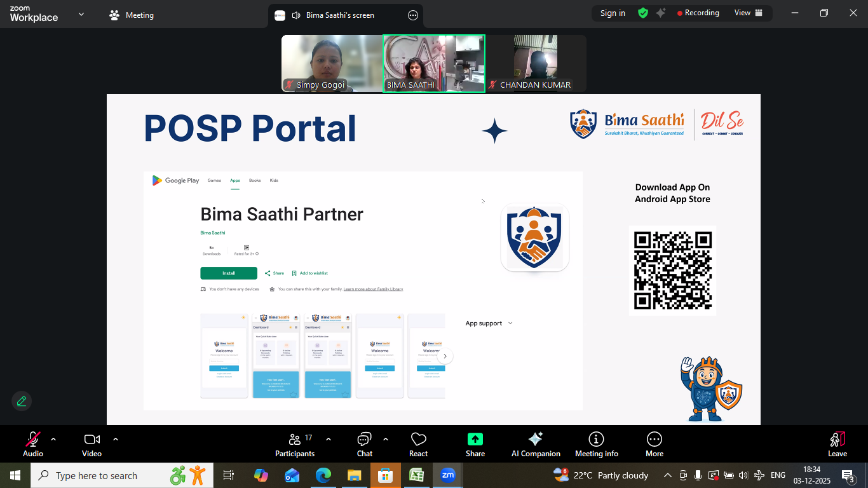Click the Sign in button

pyautogui.click(x=613, y=13)
